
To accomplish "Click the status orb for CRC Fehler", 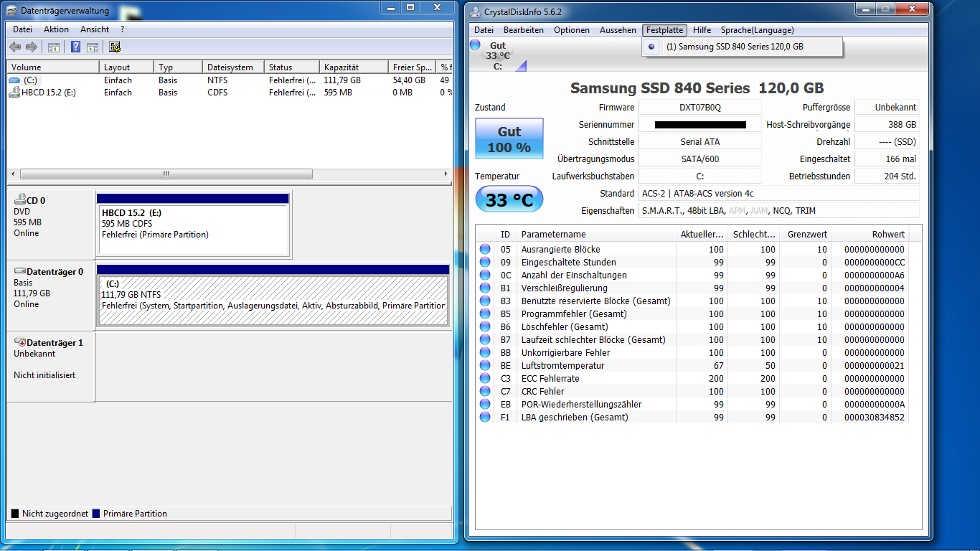I will [x=485, y=392].
